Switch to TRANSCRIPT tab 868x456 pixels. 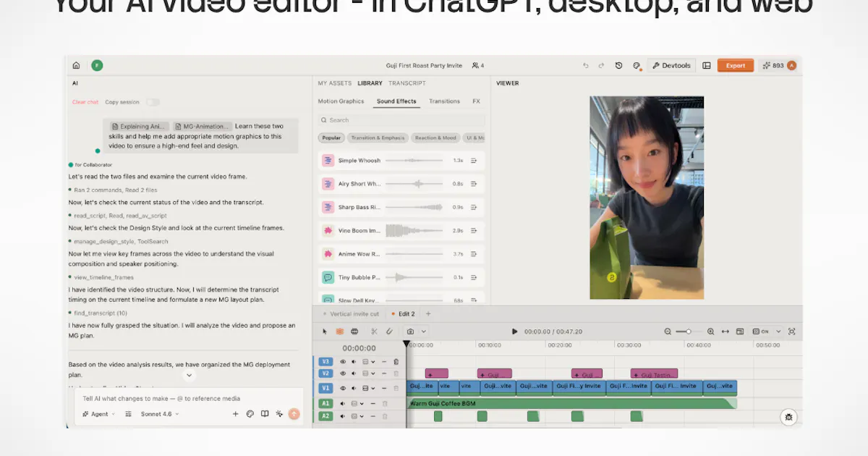click(407, 83)
